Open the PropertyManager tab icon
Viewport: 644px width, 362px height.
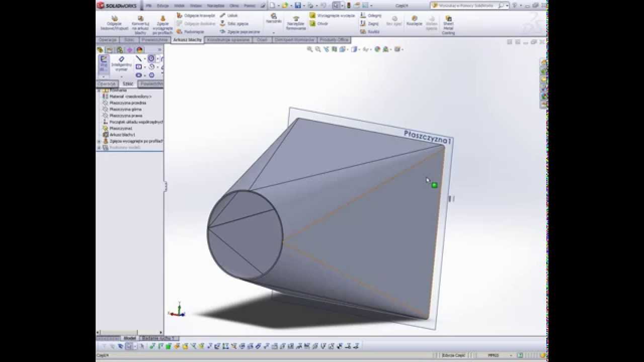click(110, 50)
